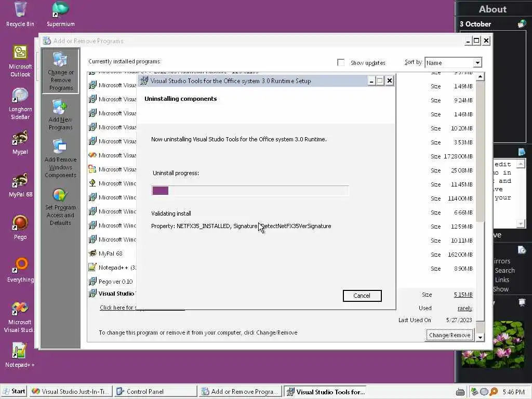Switch to Control Panel taskbar button
This screenshot has width=532, height=399.
[155, 392]
